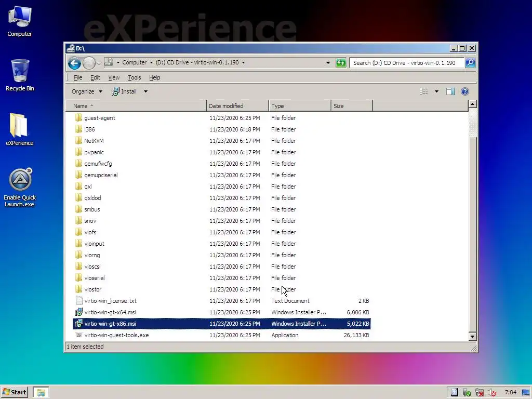Click the Install toolbar button
Image resolution: width=532 pixels, height=399 pixels.
(125, 91)
